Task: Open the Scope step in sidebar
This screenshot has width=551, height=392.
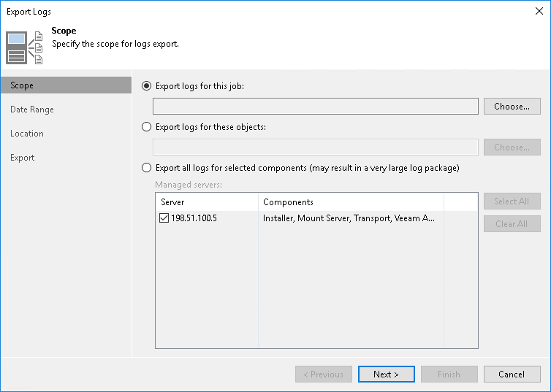Action: pyautogui.click(x=22, y=85)
